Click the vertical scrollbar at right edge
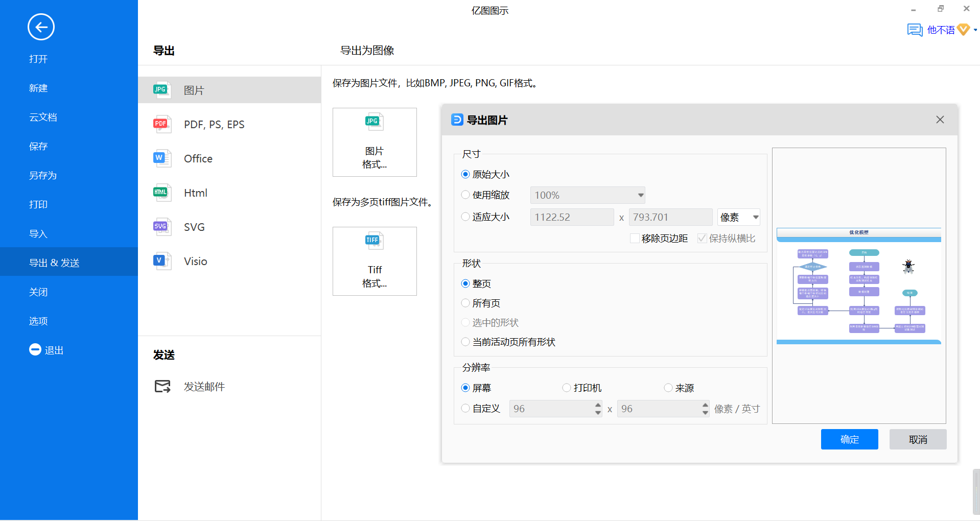The width and height of the screenshot is (980, 521). [x=976, y=491]
